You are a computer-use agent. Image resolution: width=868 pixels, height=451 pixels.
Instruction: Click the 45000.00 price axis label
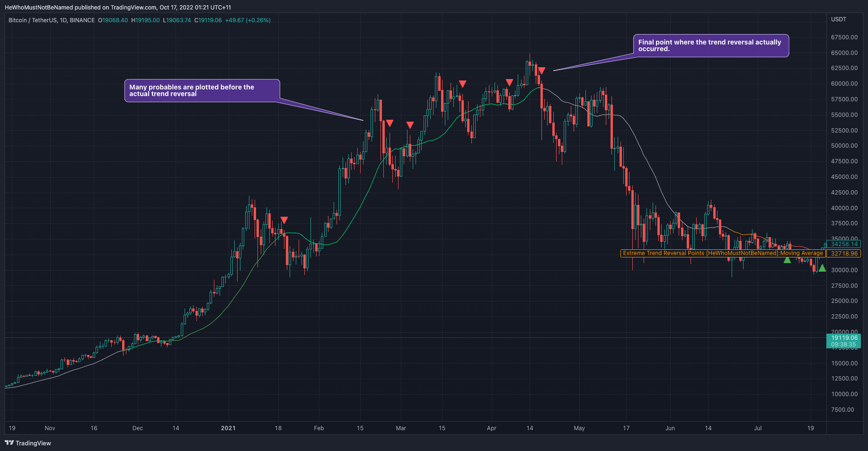pyautogui.click(x=844, y=177)
